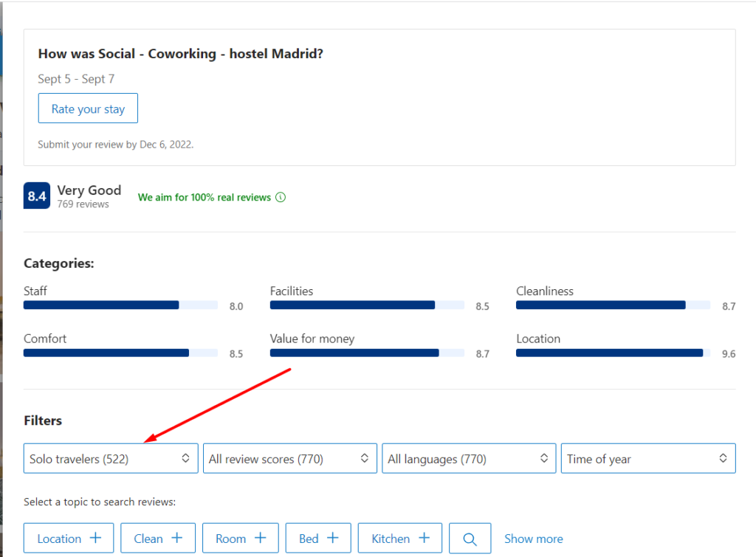Click the search magnifier icon button

470,539
